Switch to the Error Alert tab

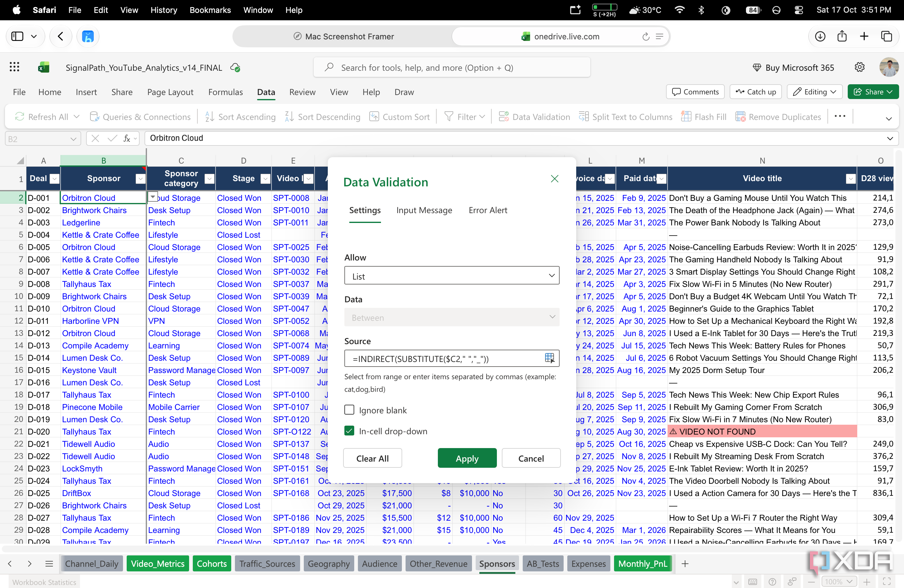[x=488, y=210]
